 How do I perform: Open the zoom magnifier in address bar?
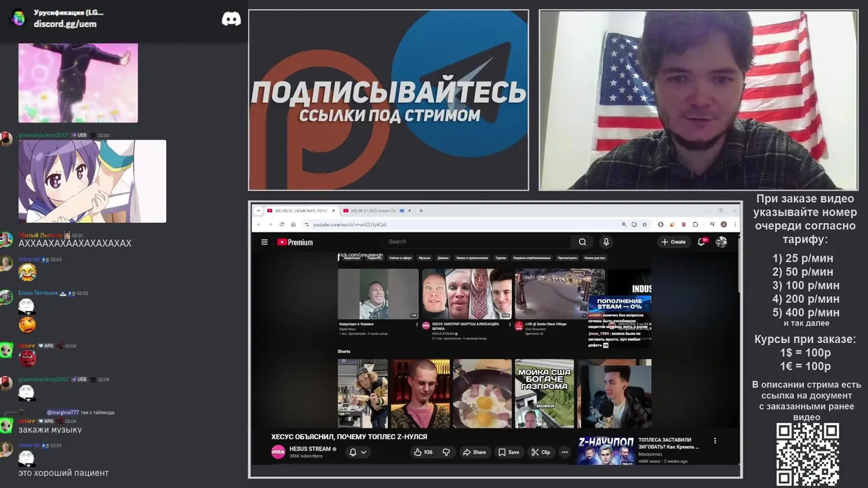click(x=624, y=224)
